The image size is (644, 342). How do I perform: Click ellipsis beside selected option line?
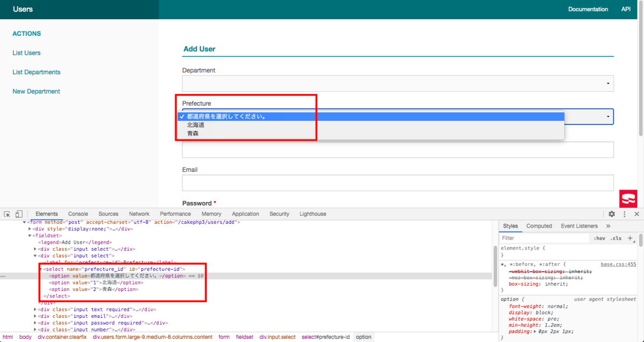pos(3,276)
